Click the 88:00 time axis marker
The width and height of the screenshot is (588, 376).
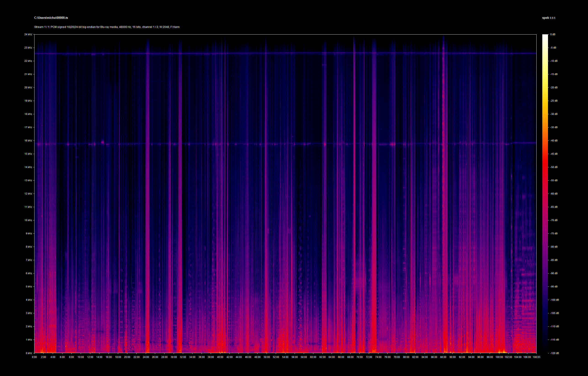(x=443, y=357)
